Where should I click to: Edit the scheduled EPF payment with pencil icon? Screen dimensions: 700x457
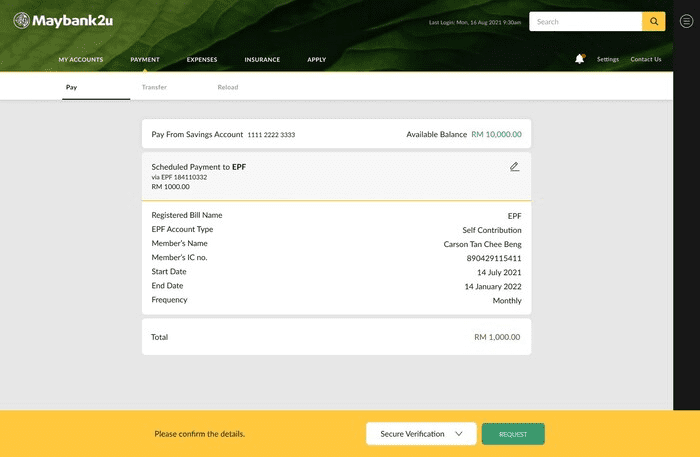click(514, 167)
